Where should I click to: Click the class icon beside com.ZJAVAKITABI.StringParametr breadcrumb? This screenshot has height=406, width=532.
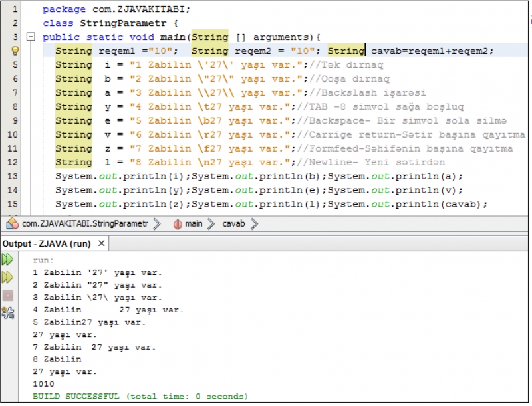[x=12, y=224]
